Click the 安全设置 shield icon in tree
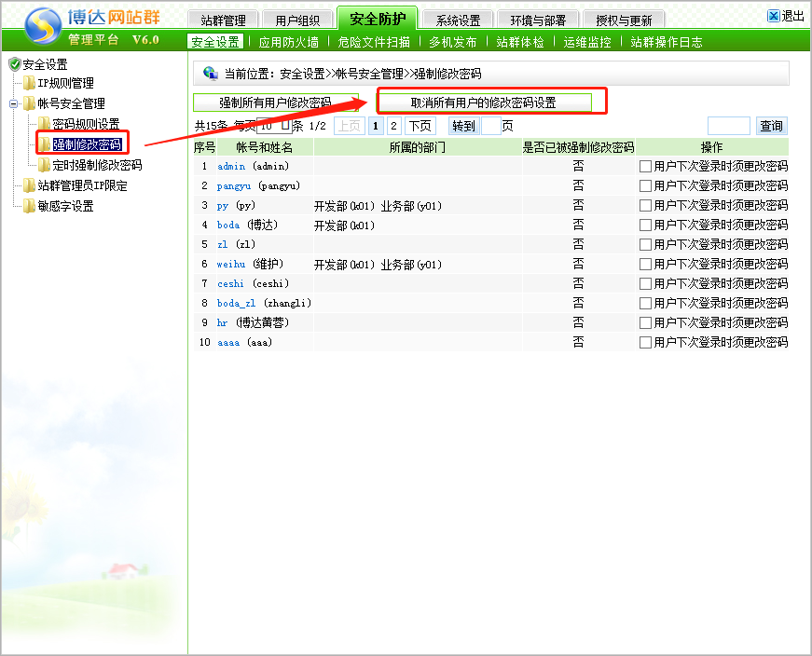This screenshot has width=812, height=656. tap(14, 64)
